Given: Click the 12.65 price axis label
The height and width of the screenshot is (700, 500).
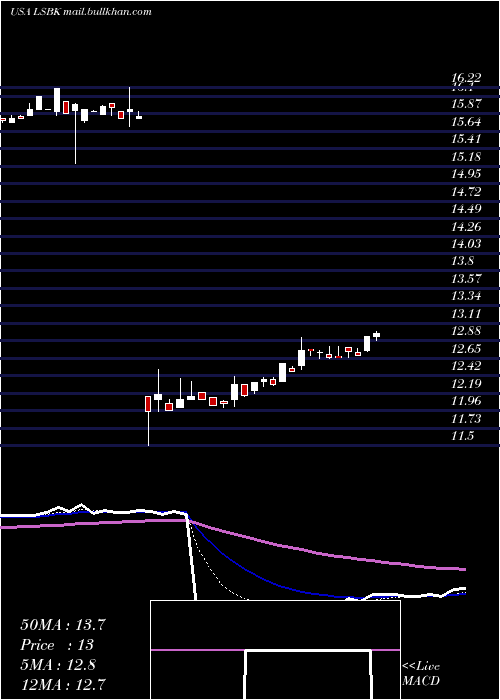Looking at the screenshot, I should click(x=466, y=349).
